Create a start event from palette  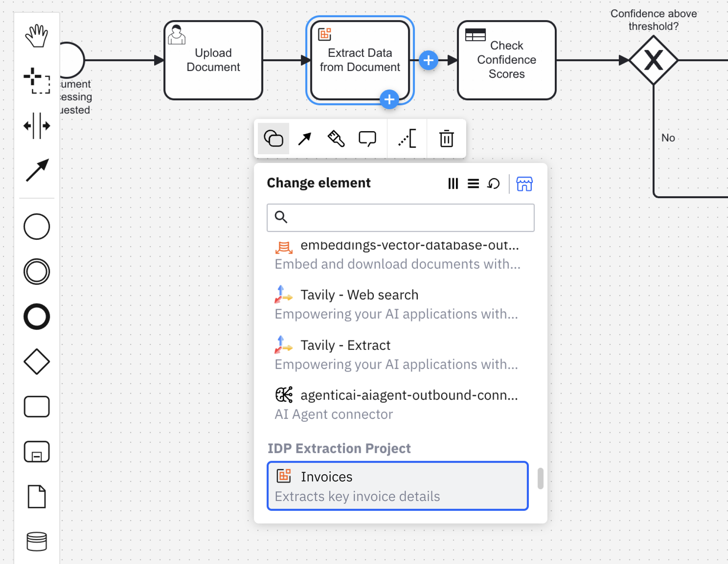[x=37, y=227]
